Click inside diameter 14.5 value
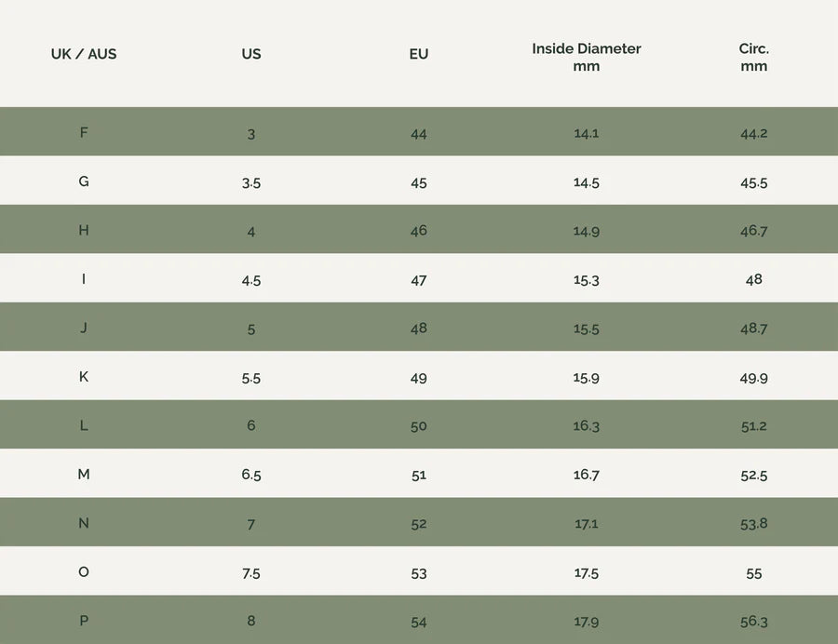The width and height of the screenshot is (838, 644). click(587, 182)
